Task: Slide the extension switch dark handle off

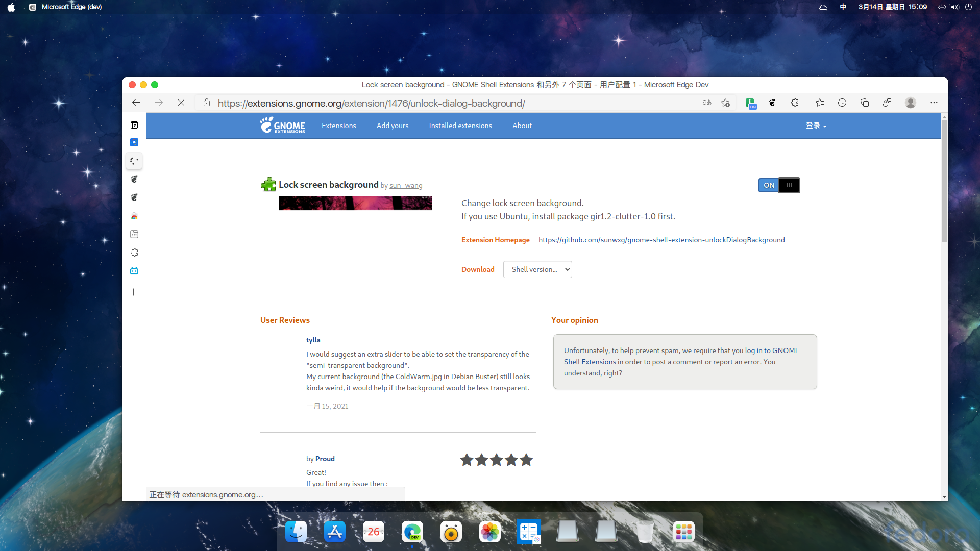Action: pos(789,185)
